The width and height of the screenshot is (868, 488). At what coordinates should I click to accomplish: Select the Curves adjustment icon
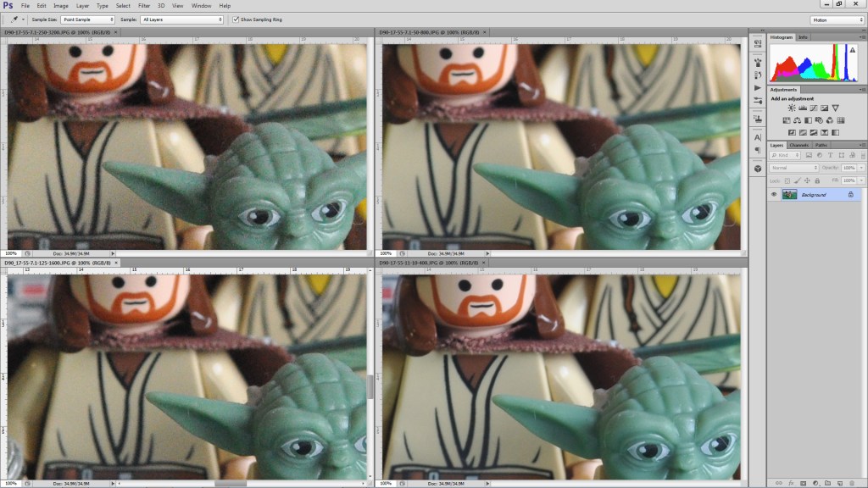coord(814,108)
